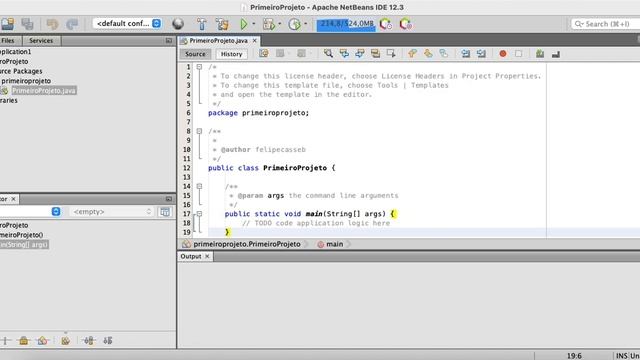This screenshot has height=360, width=640.
Task: Select PrimeiroProjeto.java in project tree
Action: point(44,91)
